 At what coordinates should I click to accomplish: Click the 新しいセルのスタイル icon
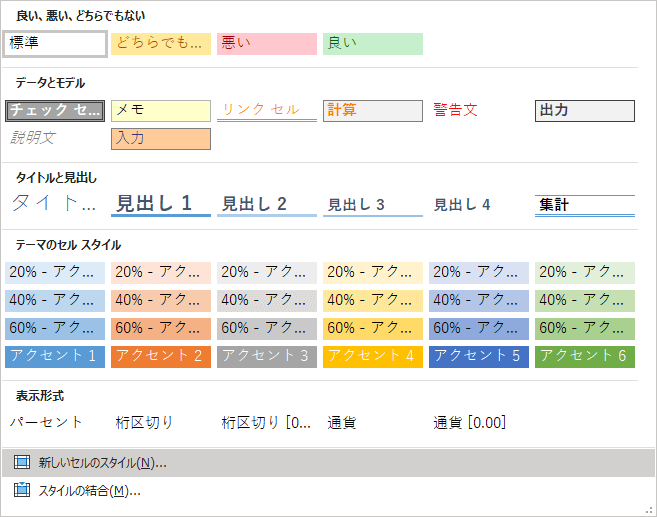coord(22,463)
